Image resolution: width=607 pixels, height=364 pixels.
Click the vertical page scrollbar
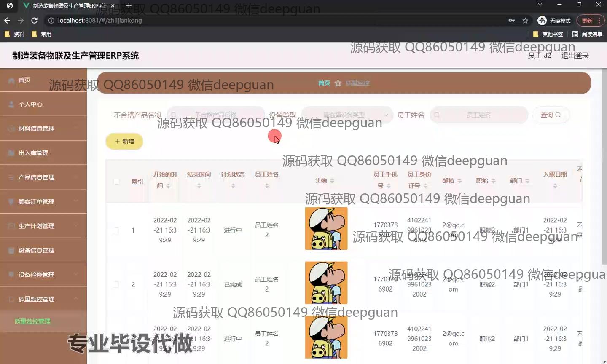pyautogui.click(x=604, y=166)
